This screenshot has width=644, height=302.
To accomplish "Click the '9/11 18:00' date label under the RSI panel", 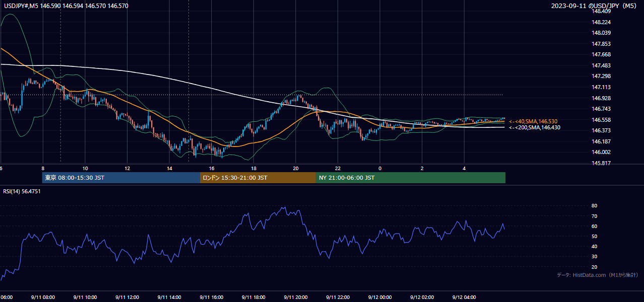I will (253, 297).
